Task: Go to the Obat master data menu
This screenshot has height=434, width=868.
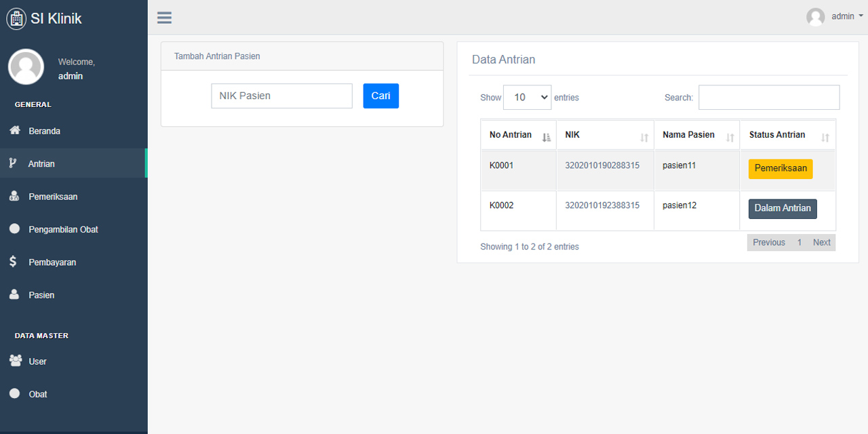Action: 38,394
